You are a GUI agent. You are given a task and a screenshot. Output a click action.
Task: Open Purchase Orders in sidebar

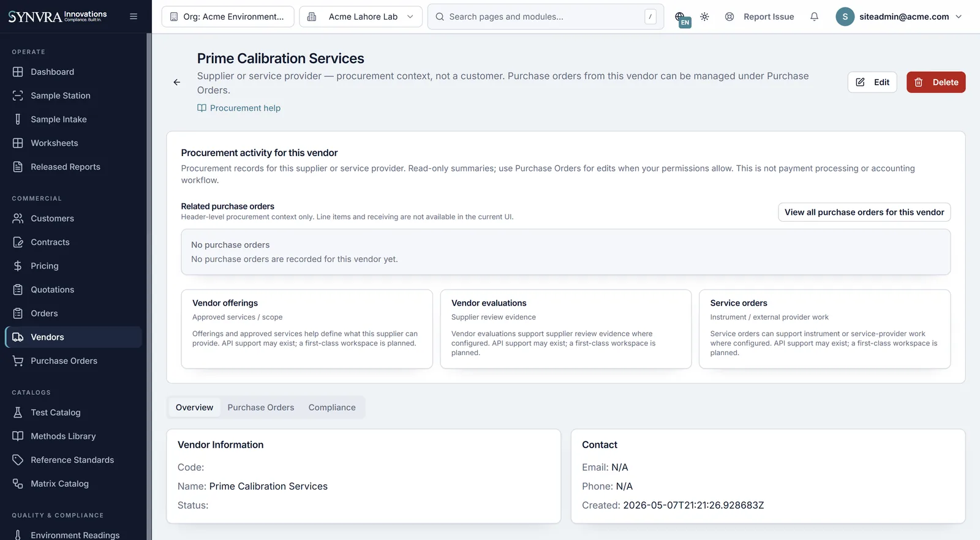coord(73,361)
